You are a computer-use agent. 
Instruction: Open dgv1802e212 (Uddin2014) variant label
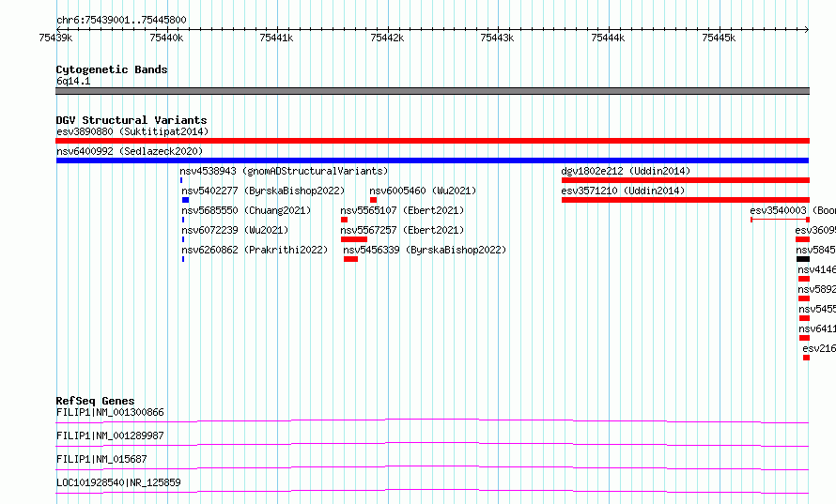[626, 171]
